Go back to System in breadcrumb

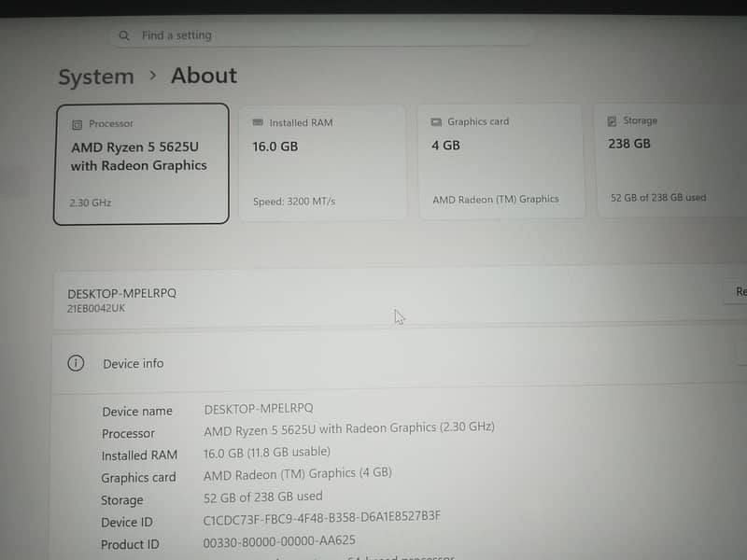[x=96, y=77]
